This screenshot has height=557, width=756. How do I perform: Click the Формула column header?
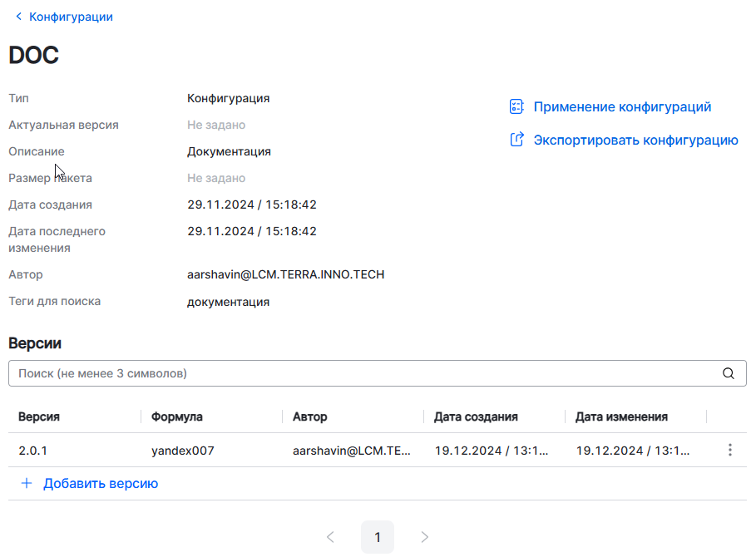tap(177, 417)
